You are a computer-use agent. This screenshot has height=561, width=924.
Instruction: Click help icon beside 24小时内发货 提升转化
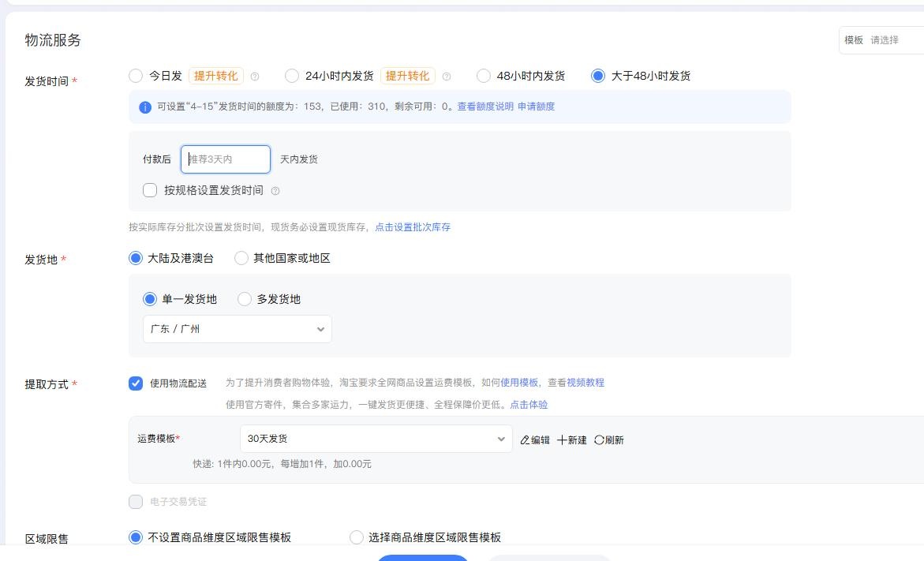[446, 77]
